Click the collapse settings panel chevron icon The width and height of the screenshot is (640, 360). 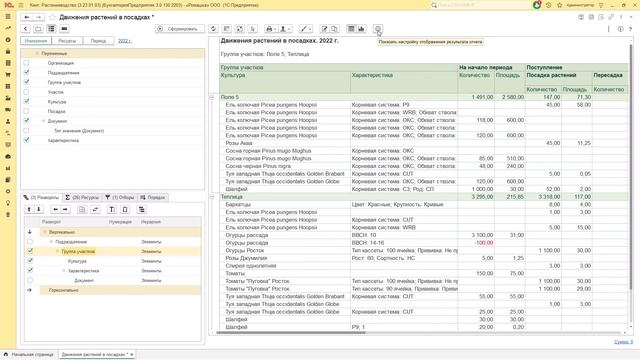point(25,29)
